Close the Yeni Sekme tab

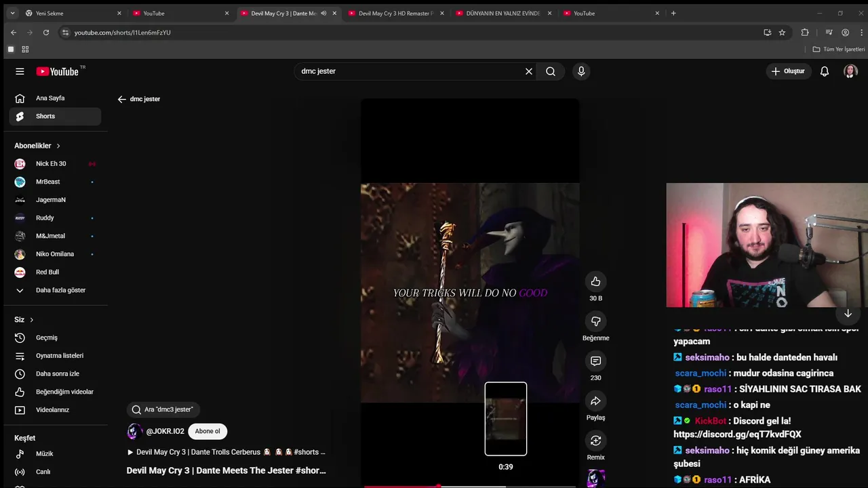point(119,14)
